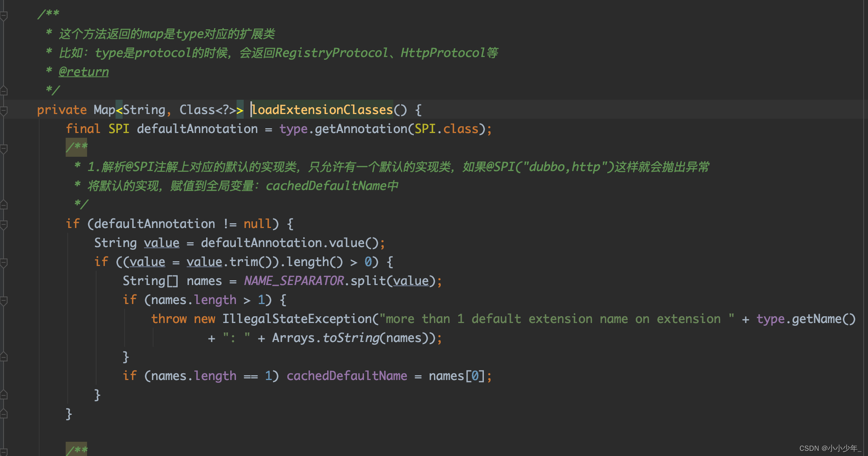Fold the 'if (names.length > 1)' block
The width and height of the screenshot is (868, 456).
coord(4,300)
